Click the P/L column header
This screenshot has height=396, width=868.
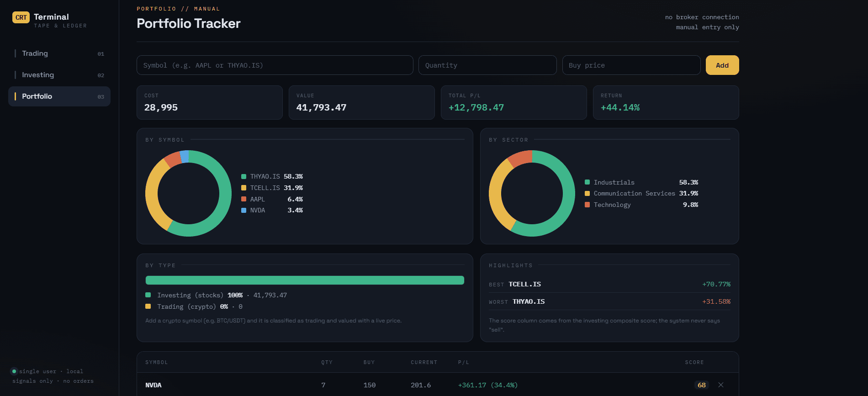tap(464, 362)
